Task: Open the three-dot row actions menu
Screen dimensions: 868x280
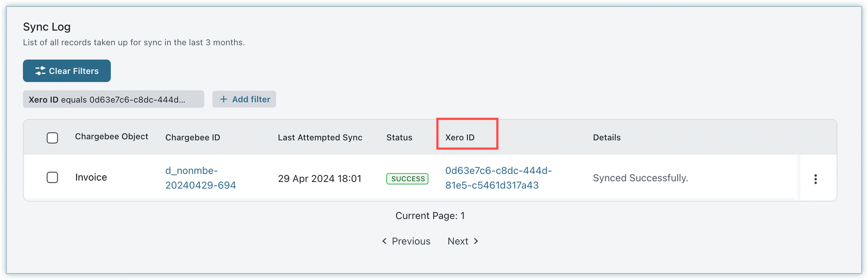Action: (815, 179)
